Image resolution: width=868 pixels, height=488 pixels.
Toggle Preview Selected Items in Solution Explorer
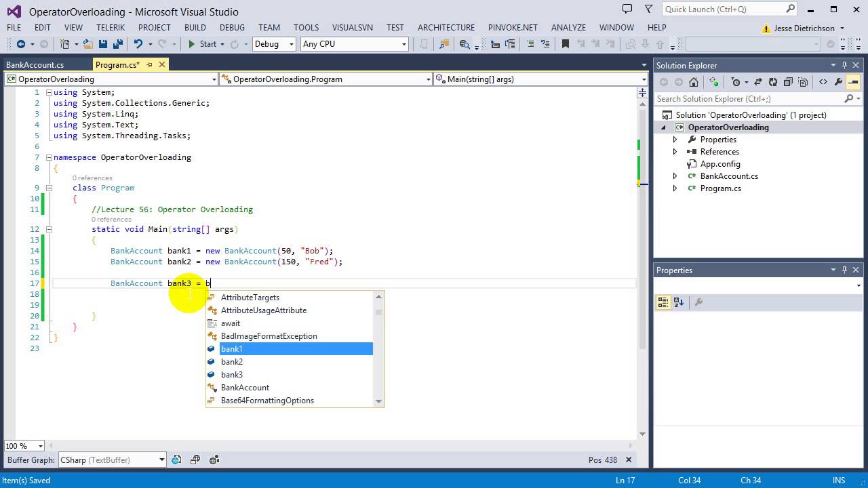point(853,82)
